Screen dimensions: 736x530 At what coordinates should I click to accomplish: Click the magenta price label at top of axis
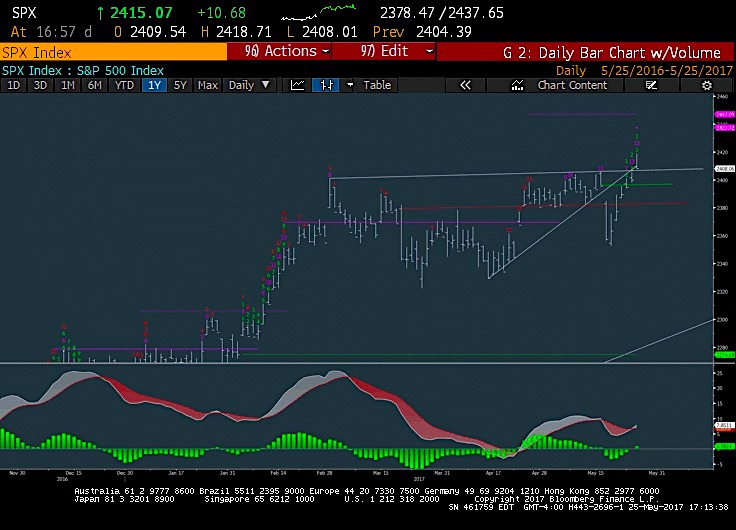pyautogui.click(x=724, y=115)
